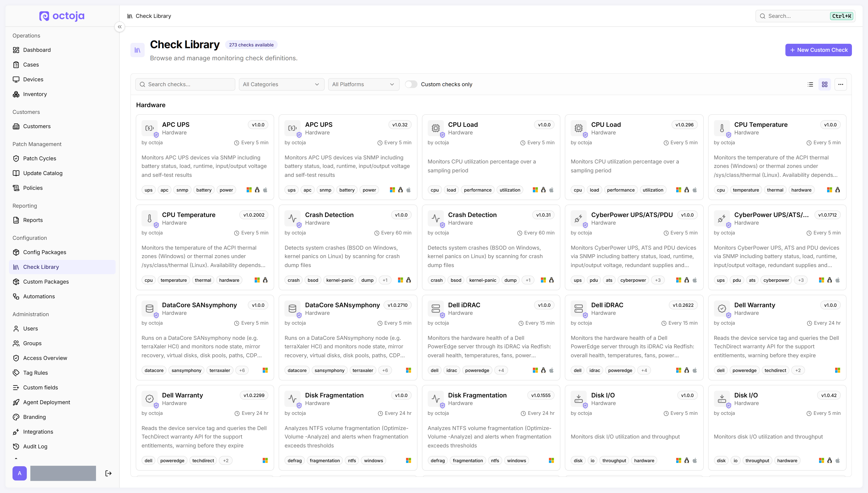Open Branding settings in the sidebar

coord(62,417)
